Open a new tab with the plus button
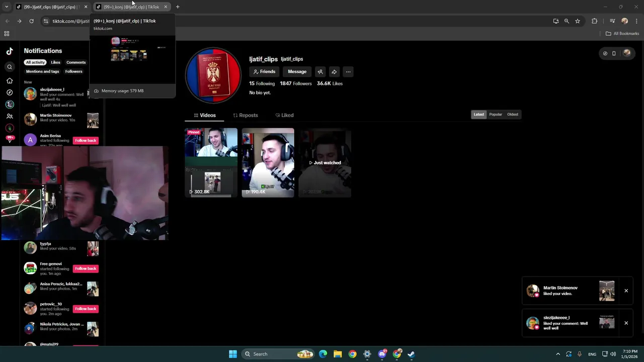The height and width of the screenshot is (362, 644). [178, 7]
